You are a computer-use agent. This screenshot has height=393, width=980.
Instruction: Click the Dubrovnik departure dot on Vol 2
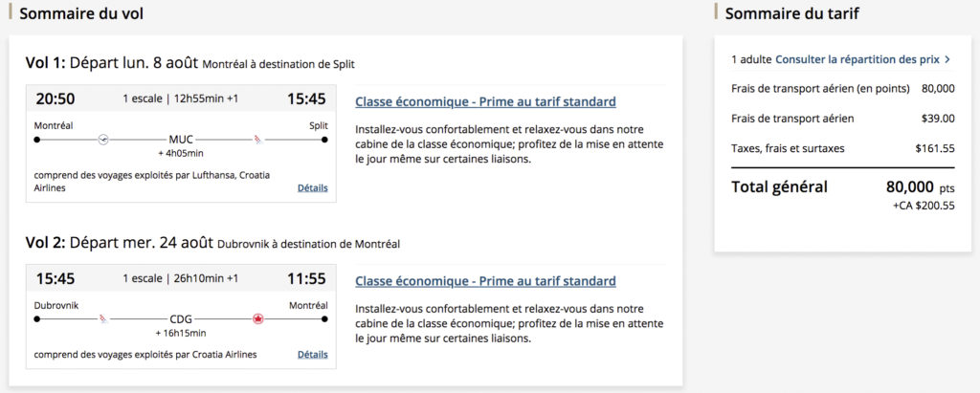coord(37,319)
